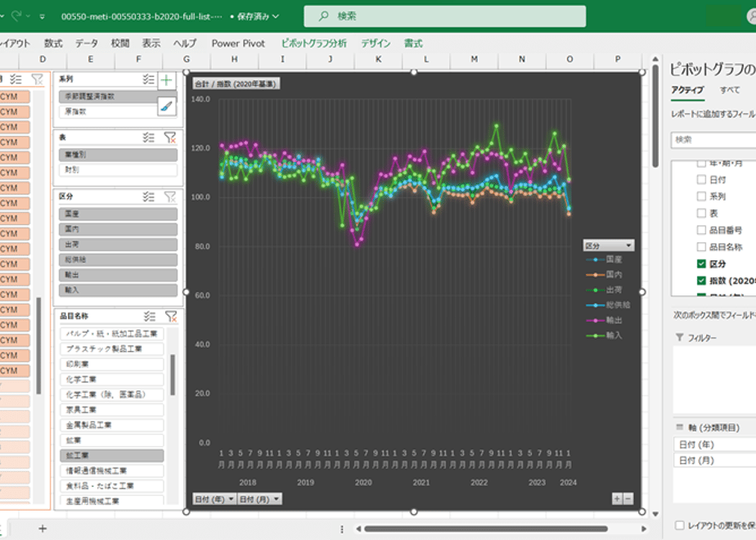Toggle multi-select in the 系列 slicer

coord(149,79)
